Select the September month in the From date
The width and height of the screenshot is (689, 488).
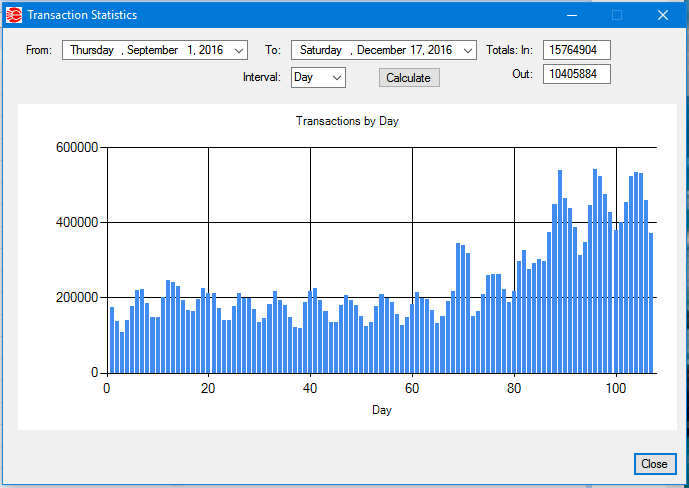pos(152,50)
